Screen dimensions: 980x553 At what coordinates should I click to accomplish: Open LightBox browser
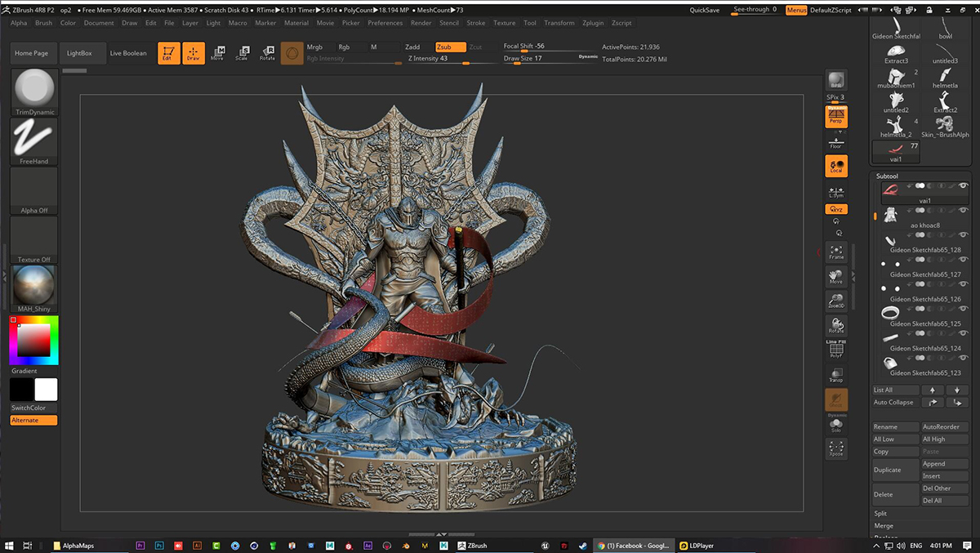79,53
